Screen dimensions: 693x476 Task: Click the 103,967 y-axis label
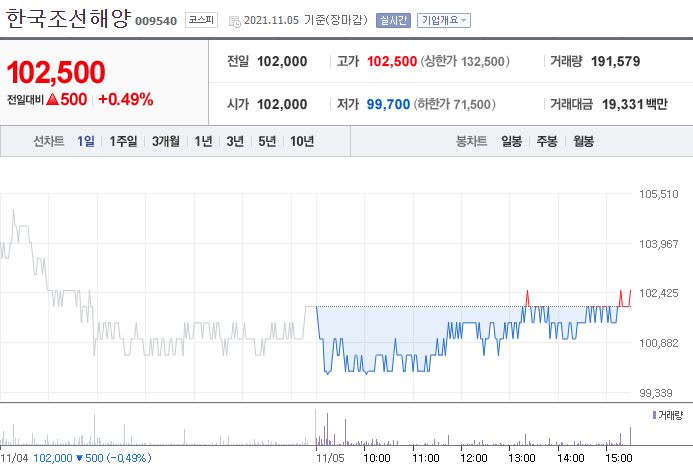tap(659, 244)
